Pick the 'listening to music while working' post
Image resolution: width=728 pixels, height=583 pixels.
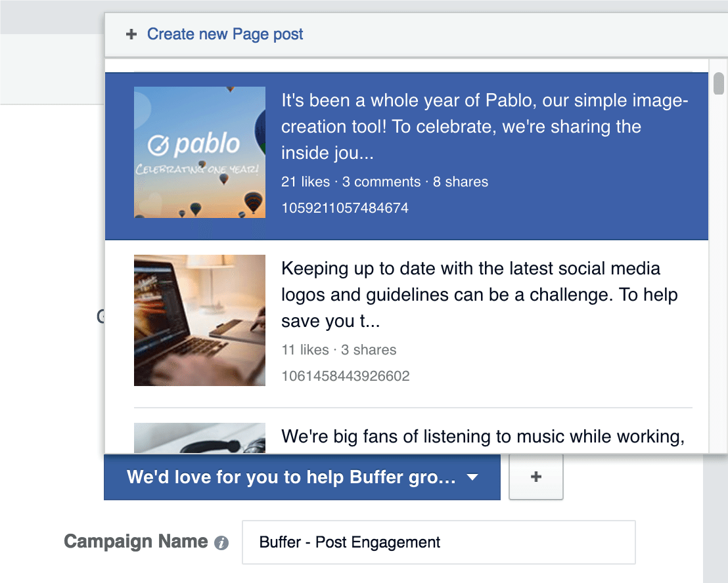click(483, 436)
